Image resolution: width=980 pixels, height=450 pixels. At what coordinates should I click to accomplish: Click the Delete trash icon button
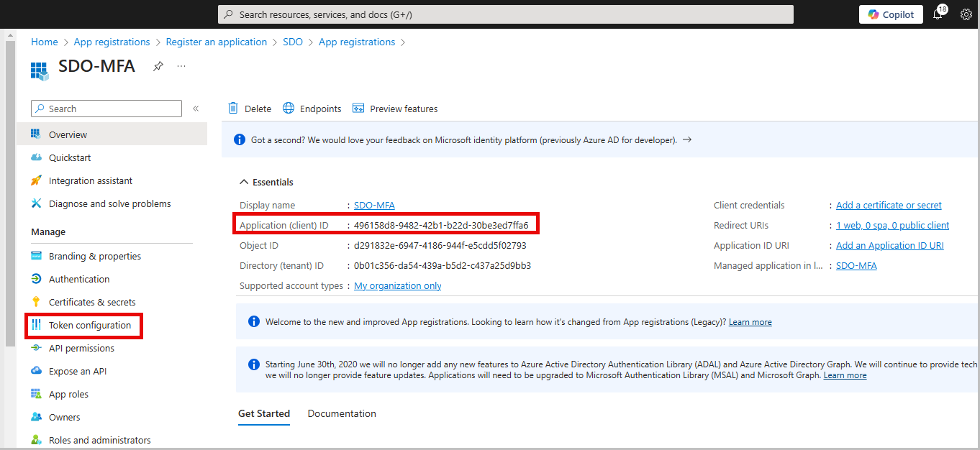[x=233, y=108]
